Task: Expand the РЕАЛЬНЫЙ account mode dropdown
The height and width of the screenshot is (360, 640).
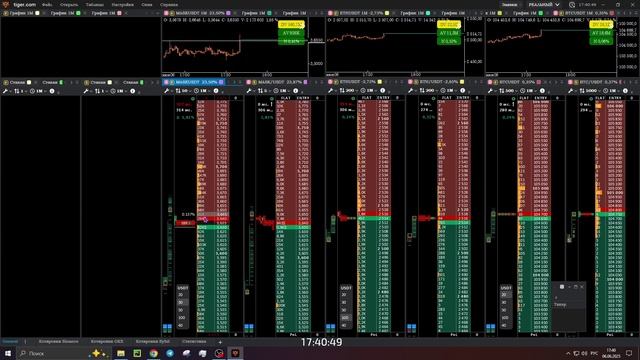Action: (x=544, y=4)
